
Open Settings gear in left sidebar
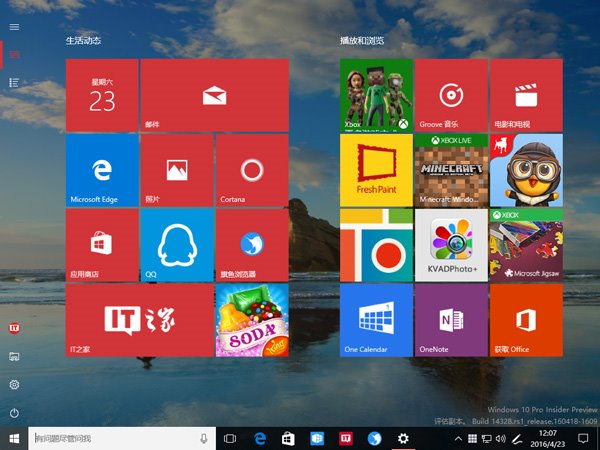click(14, 385)
